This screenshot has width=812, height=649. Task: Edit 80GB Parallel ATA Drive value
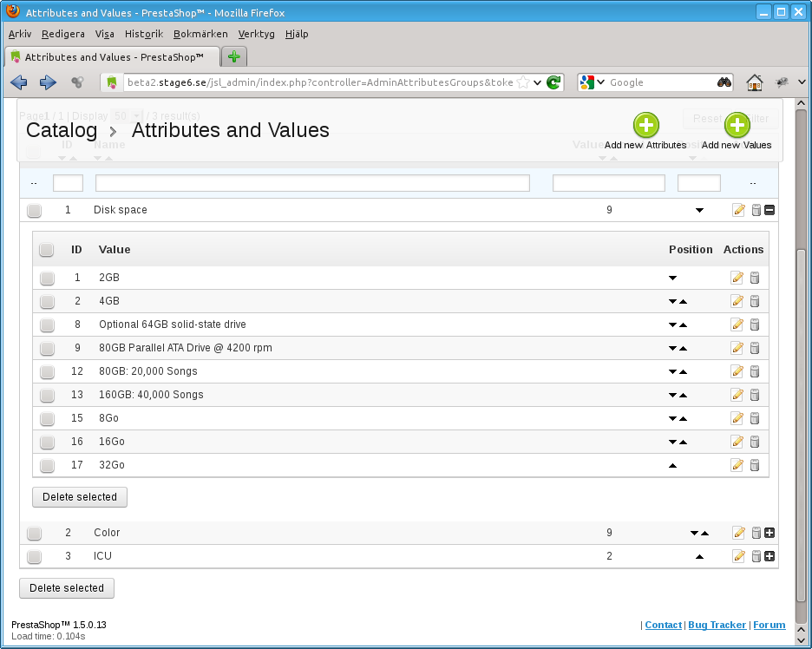pos(737,348)
